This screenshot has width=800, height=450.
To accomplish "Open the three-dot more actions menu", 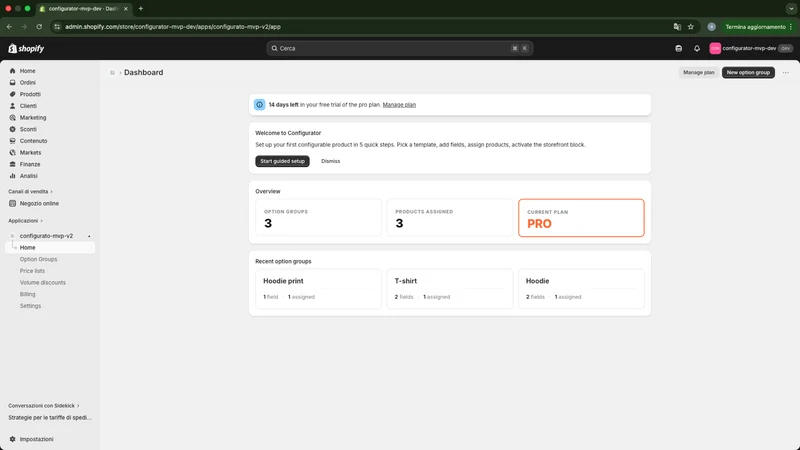I will [786, 72].
